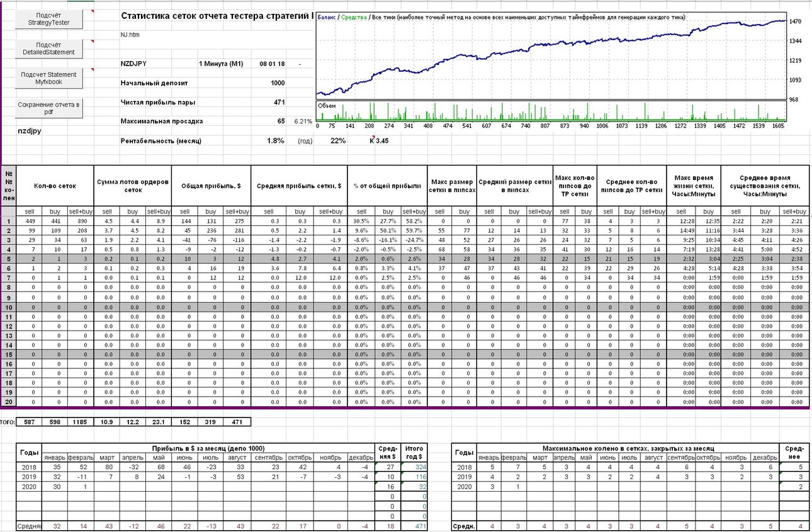Select the nzdjpy cell under the buttons
The height and width of the screenshot is (532, 812).
tap(29, 131)
